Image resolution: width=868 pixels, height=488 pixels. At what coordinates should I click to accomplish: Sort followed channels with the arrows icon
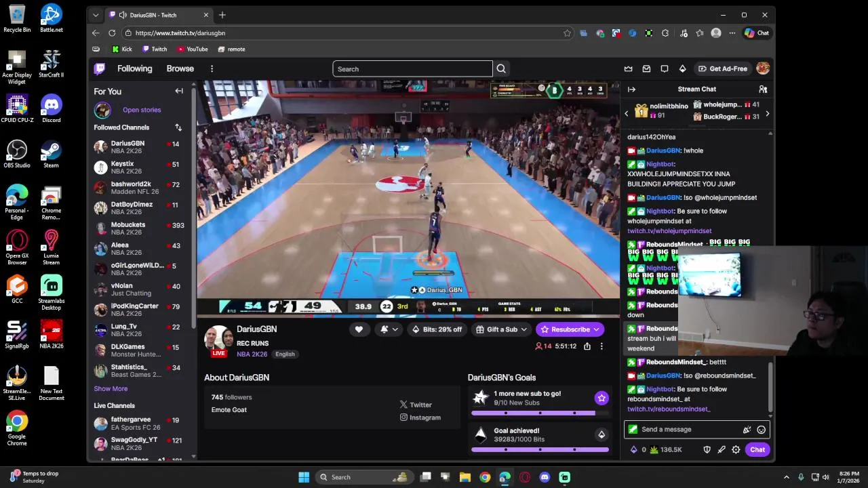click(x=178, y=127)
